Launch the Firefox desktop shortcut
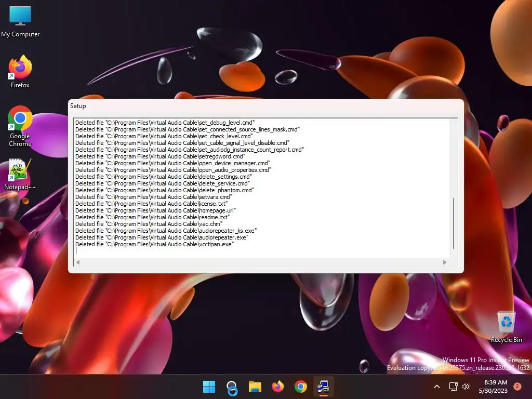This screenshot has height=399, width=532. [x=20, y=72]
